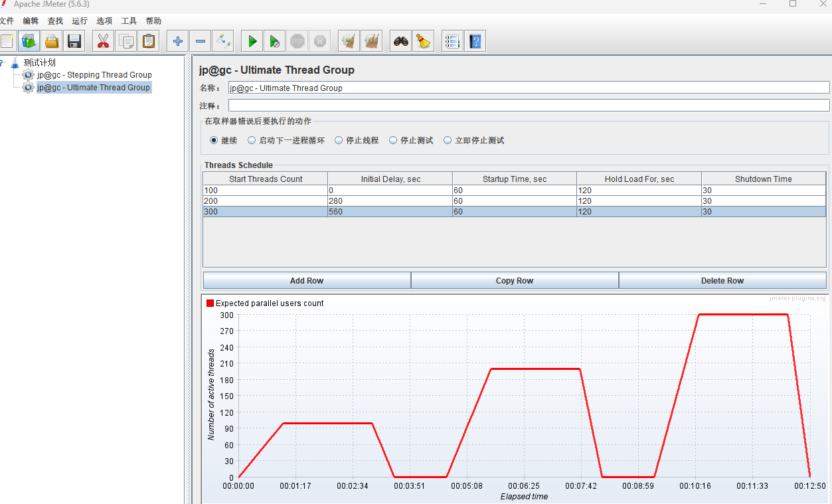This screenshot has width=832, height=504.
Task: Click the cell with threads count 100
Action: 266,191
